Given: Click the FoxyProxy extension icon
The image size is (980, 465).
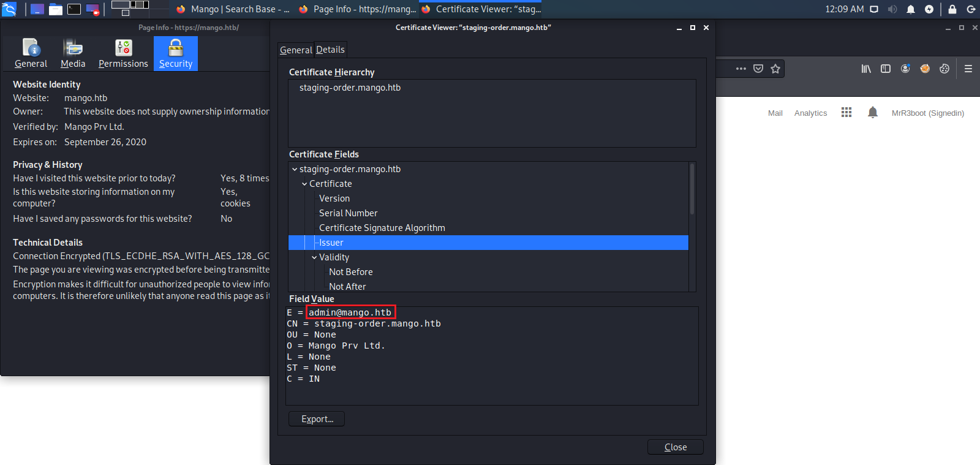Looking at the screenshot, I should (x=925, y=69).
